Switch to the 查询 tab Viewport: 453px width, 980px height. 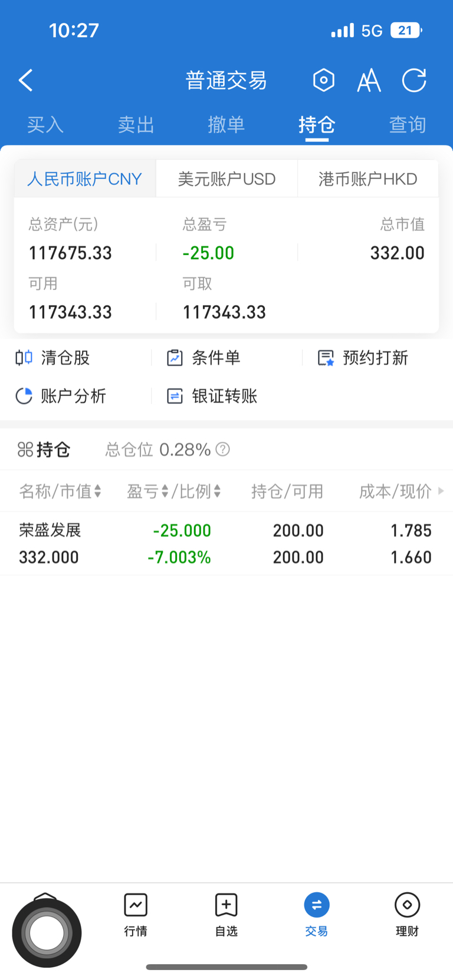(408, 124)
